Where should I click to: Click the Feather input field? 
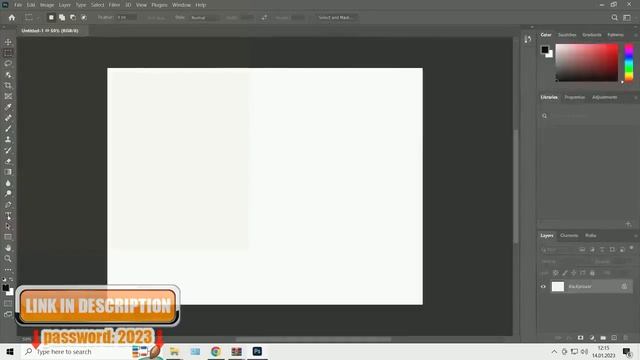[x=126, y=18]
